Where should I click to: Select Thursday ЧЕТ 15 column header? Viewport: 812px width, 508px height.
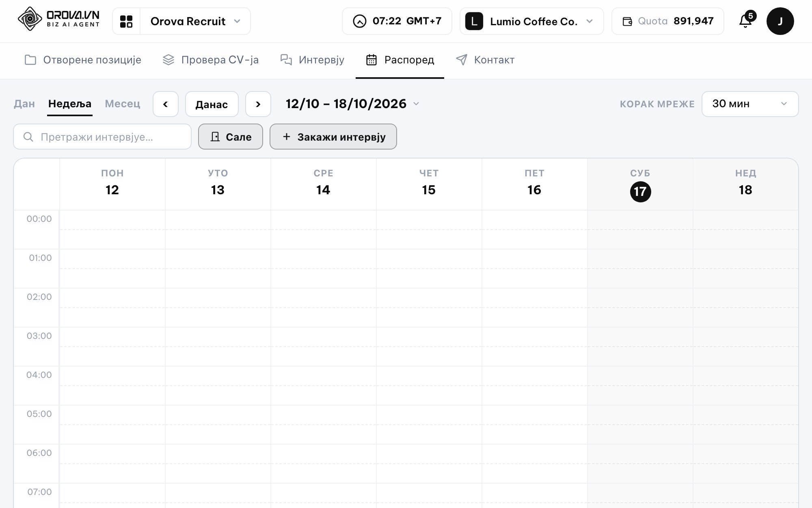(x=429, y=184)
